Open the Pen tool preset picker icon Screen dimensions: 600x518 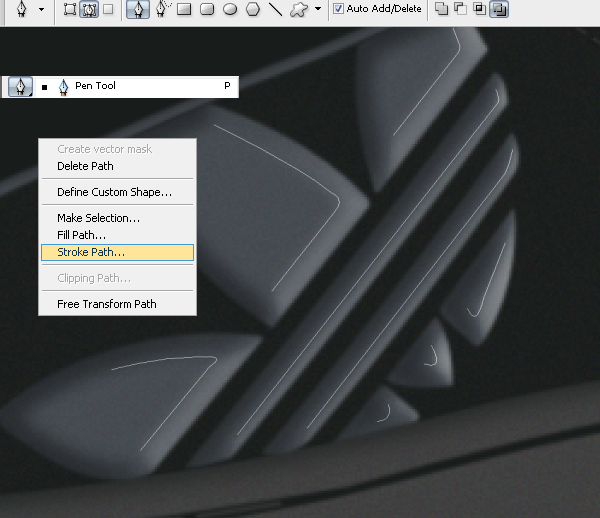click(21, 9)
